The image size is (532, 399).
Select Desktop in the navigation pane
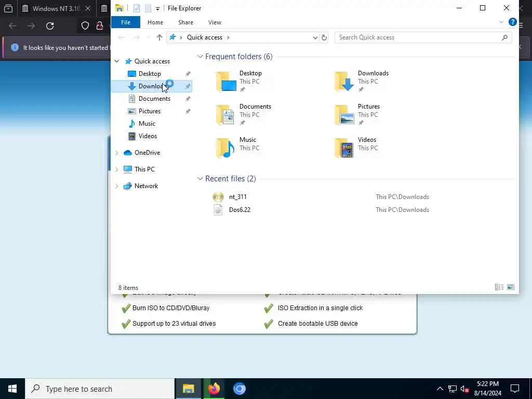tap(150, 74)
